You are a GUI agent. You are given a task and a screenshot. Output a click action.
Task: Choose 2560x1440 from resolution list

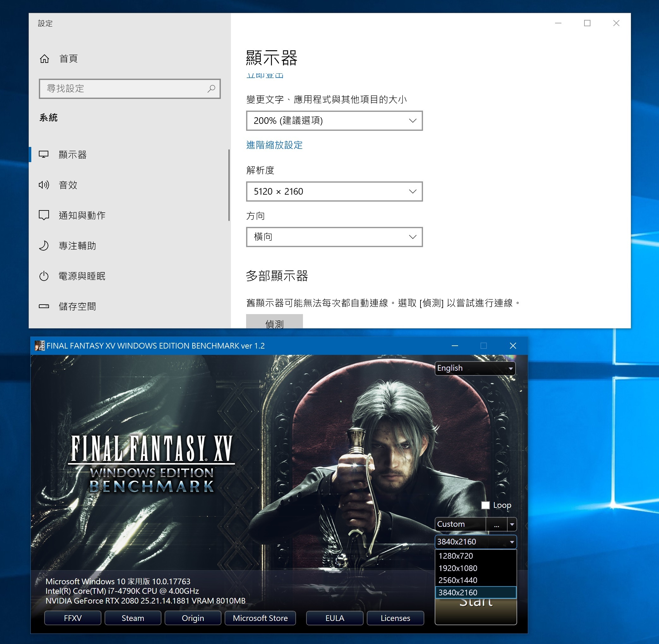tap(476, 580)
